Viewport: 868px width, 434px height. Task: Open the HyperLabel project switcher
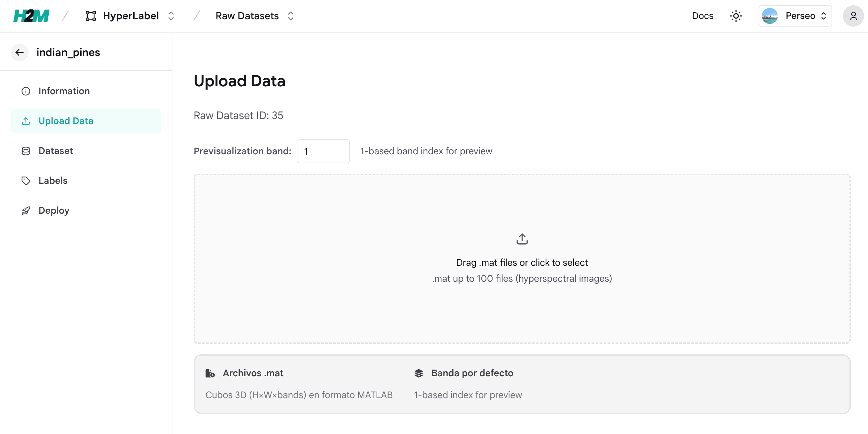click(x=171, y=16)
